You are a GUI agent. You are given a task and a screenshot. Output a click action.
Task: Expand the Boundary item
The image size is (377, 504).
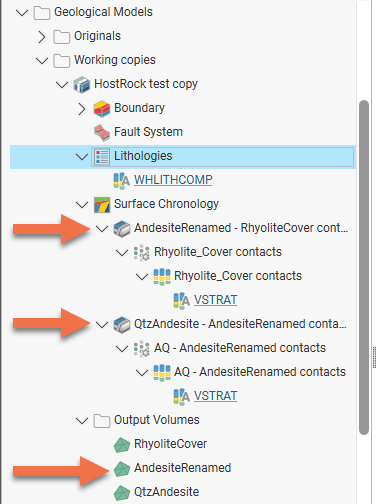[x=82, y=109]
